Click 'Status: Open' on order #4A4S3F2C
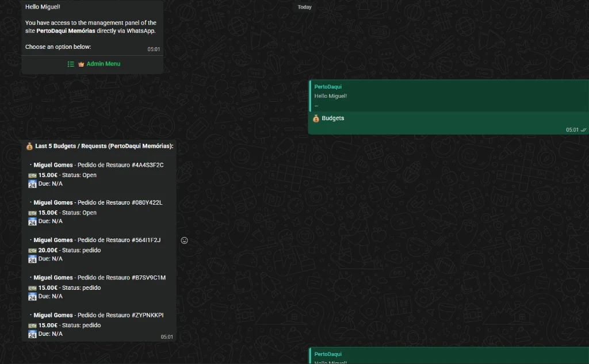 [x=79, y=175]
